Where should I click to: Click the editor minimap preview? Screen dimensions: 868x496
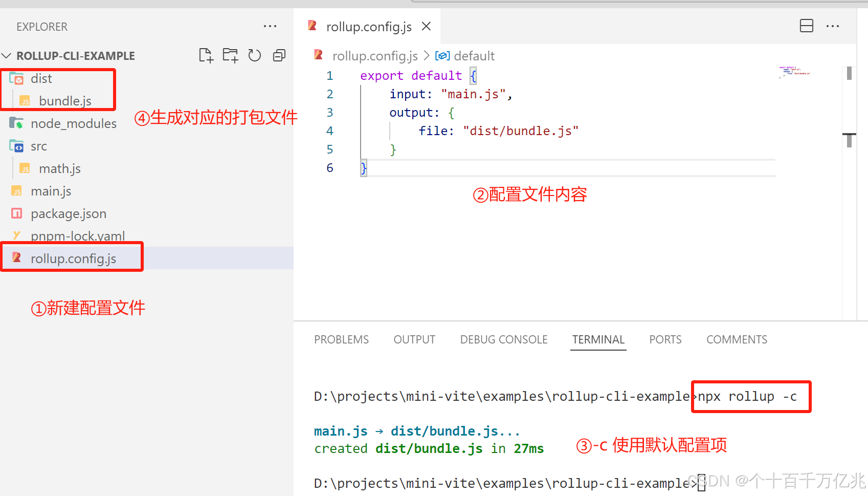coord(794,71)
